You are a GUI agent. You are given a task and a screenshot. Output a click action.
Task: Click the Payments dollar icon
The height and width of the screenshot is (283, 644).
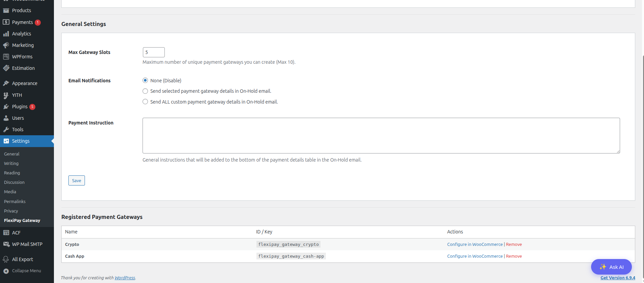click(6, 22)
